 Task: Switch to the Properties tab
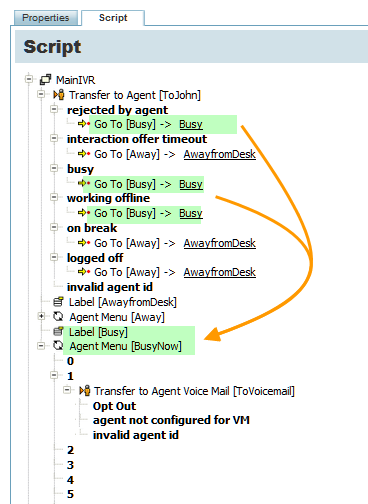click(46, 18)
